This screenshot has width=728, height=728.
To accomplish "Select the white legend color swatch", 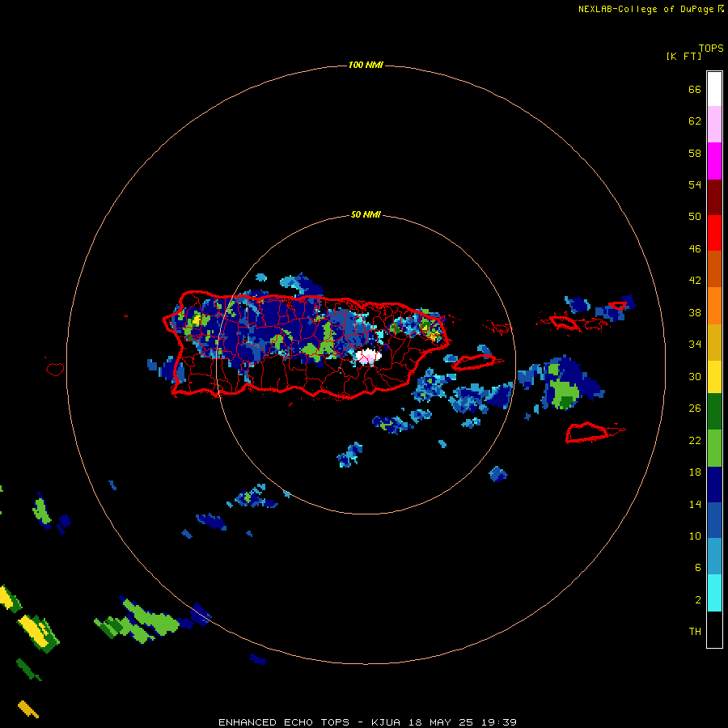I will pos(714,89).
